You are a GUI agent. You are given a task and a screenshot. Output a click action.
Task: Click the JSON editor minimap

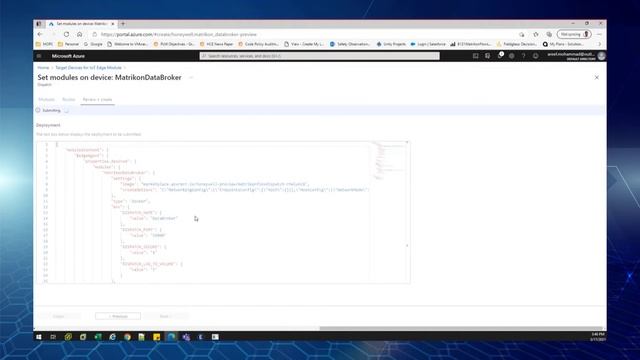pos(388,161)
